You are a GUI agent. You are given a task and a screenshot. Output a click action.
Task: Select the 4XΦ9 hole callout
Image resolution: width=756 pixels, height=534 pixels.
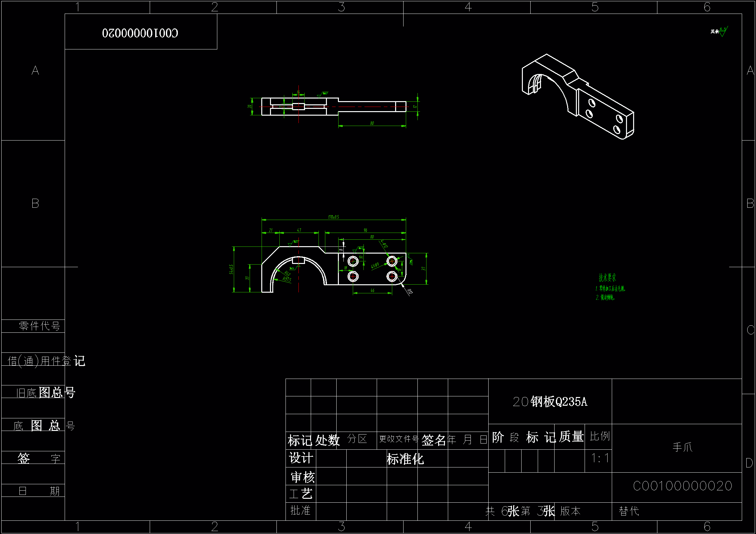click(x=375, y=266)
